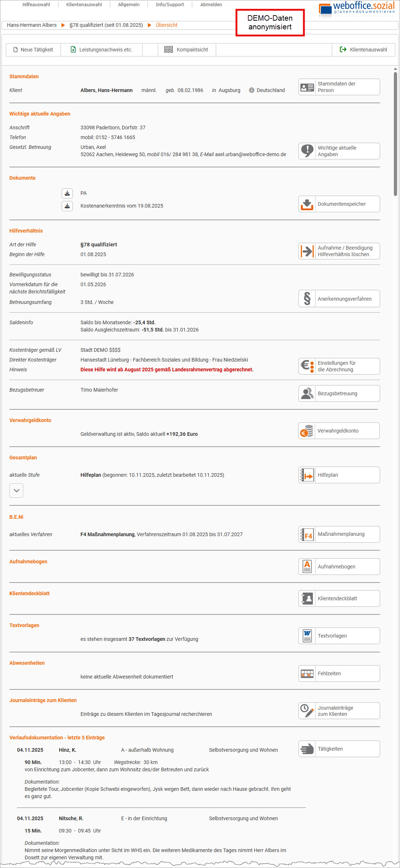Expand the Gesamtplan chevron below aktuelle Stufe
400x868 pixels.
tap(16, 491)
